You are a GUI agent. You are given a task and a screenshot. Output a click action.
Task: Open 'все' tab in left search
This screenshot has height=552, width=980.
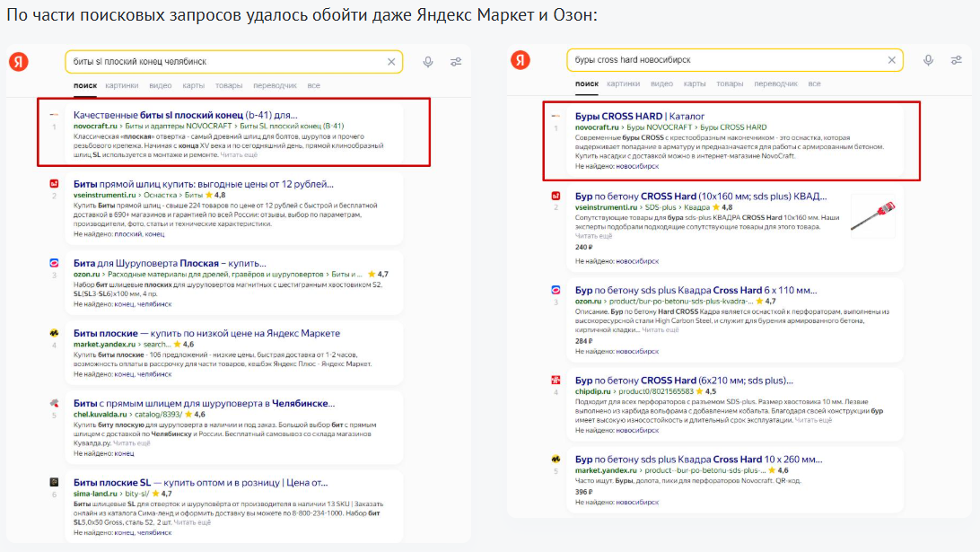tap(314, 85)
